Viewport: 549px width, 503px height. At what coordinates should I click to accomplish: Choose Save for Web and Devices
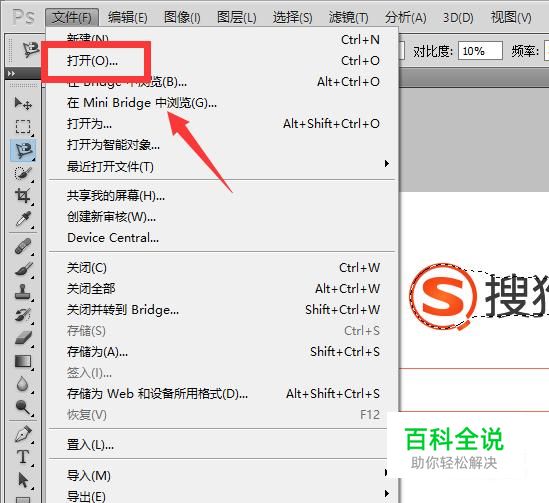[x=223, y=393]
